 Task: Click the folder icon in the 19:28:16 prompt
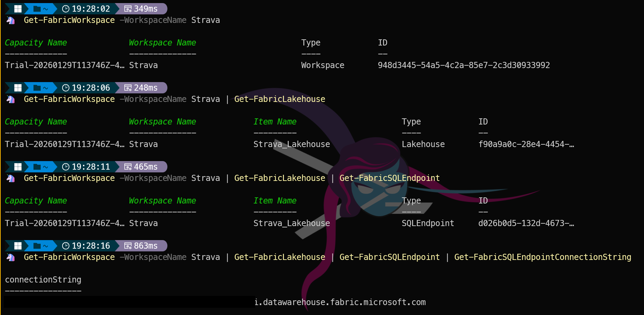coord(37,246)
